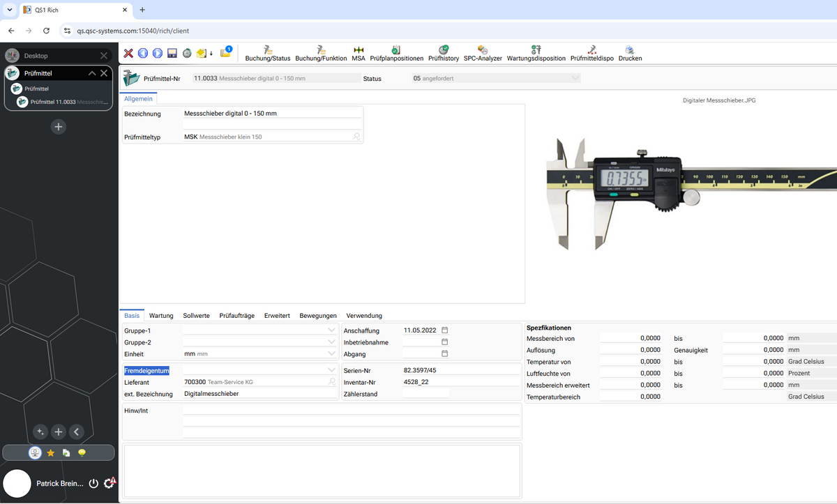Open the Verwendung tab
Screen dimensions: 837x504
364,315
